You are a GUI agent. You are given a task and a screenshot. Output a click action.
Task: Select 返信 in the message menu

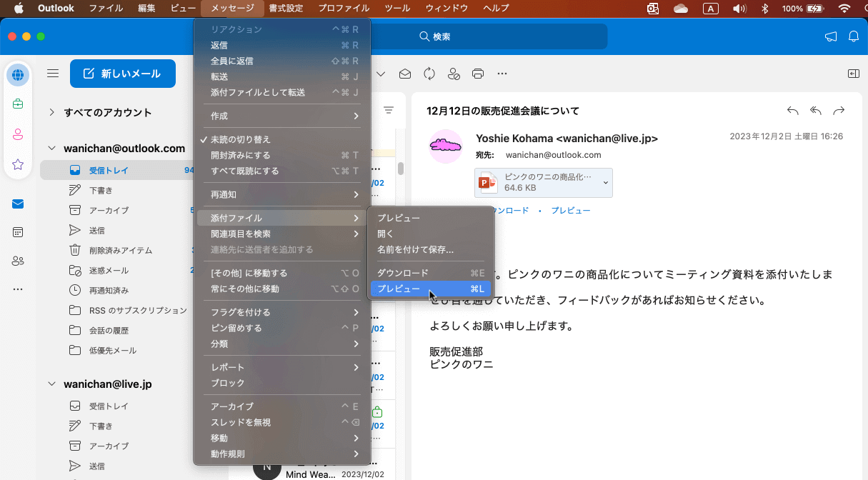click(x=282, y=45)
